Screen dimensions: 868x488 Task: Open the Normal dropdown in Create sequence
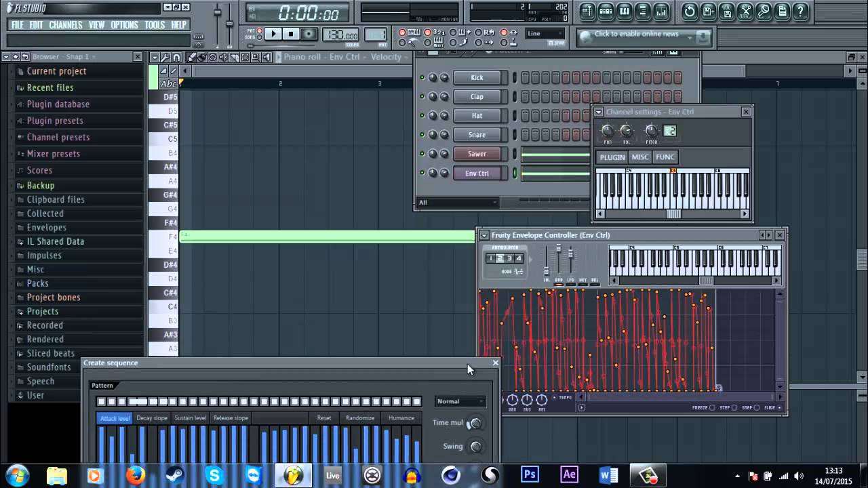coord(460,401)
